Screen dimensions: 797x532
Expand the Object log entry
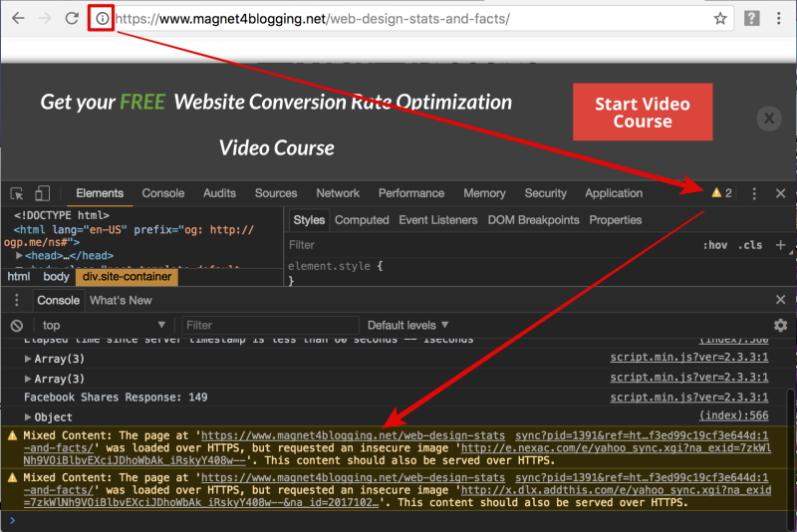(x=28, y=417)
